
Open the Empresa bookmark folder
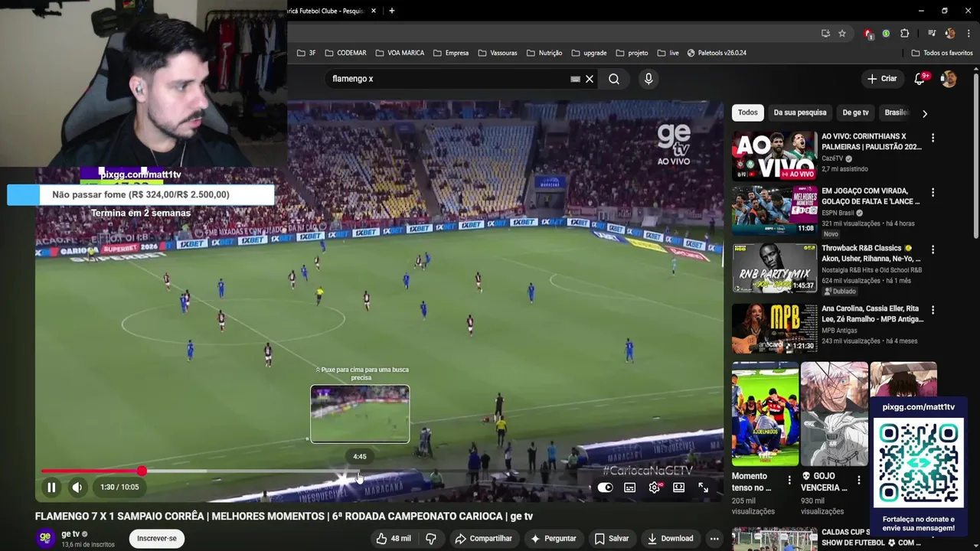point(450,53)
